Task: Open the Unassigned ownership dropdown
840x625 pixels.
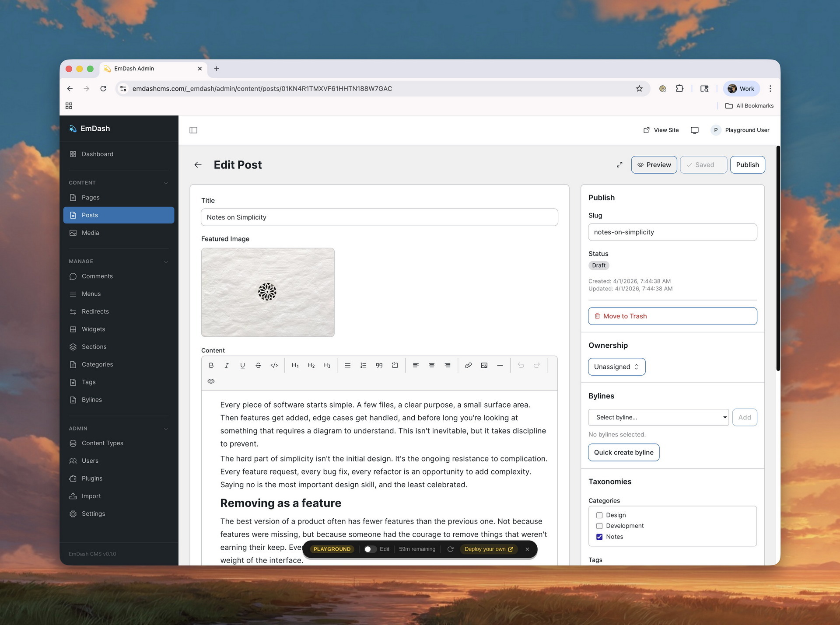Action: pyautogui.click(x=616, y=367)
